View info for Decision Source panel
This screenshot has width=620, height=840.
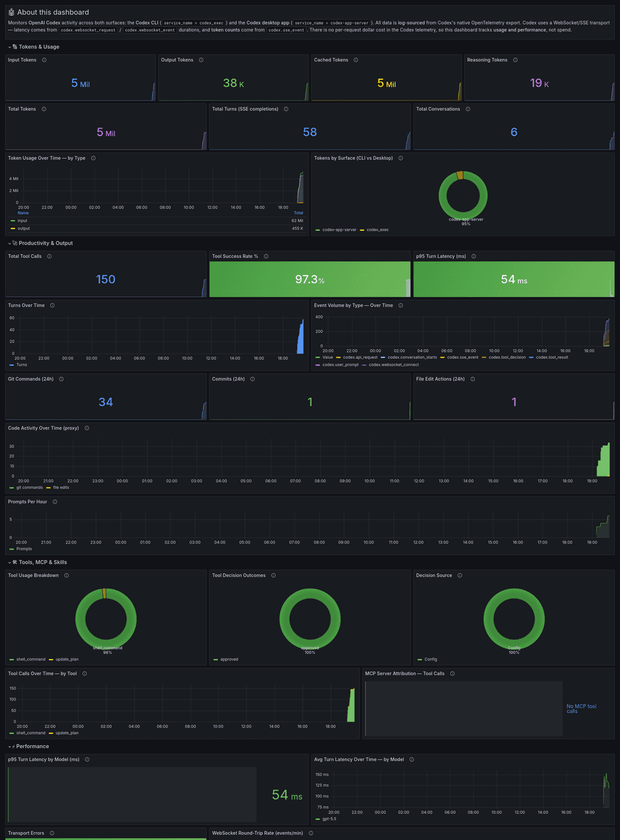pos(460,575)
